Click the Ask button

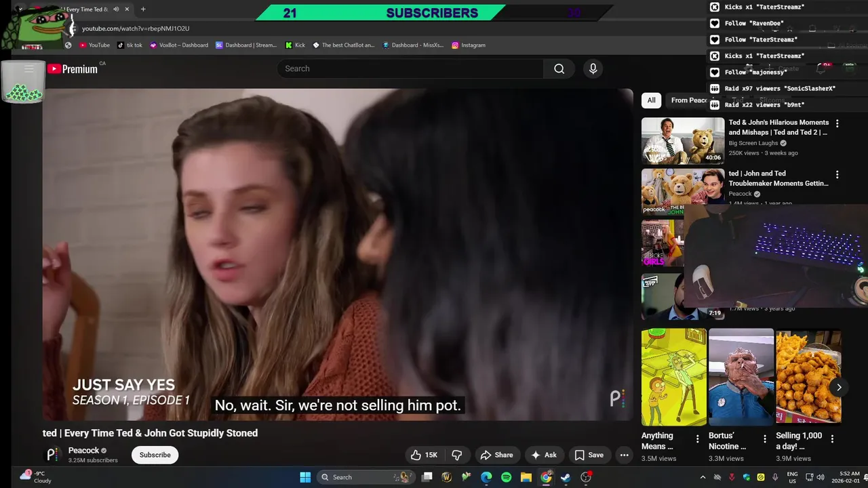point(545,455)
